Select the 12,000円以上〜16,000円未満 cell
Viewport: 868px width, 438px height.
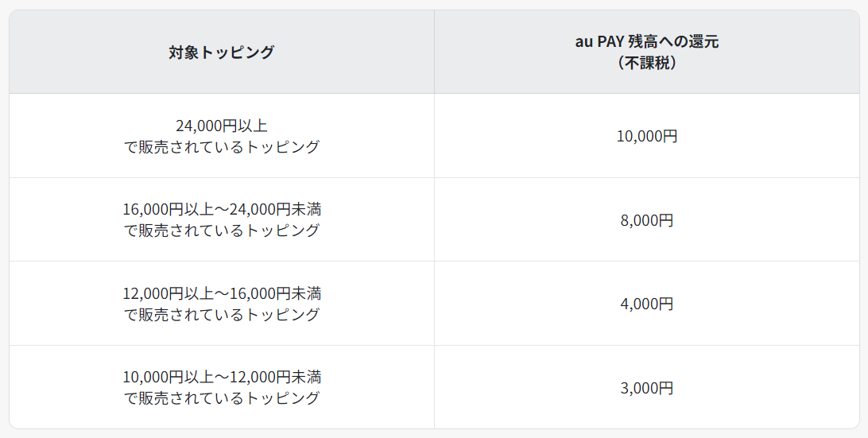222,304
